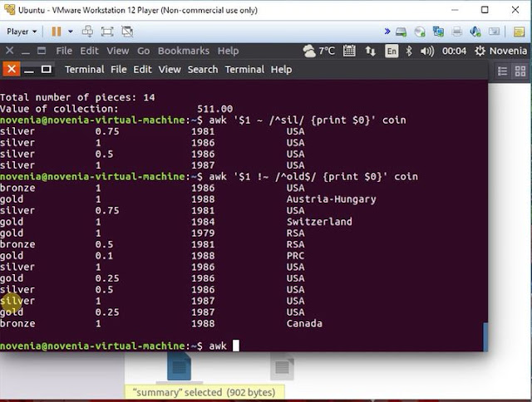532x402 pixels.
Task: Open the View menu in the top panel
Action: [x=118, y=51]
